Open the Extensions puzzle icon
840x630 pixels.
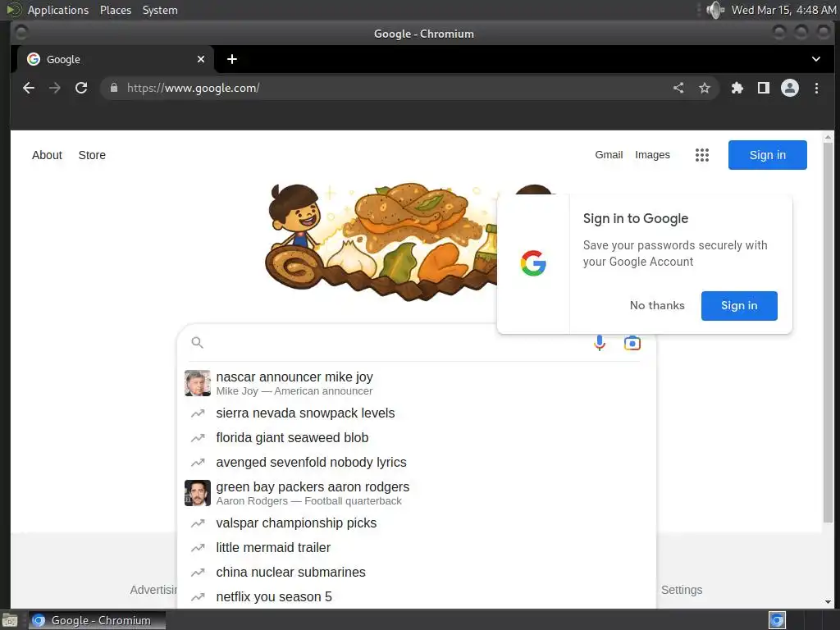point(737,88)
